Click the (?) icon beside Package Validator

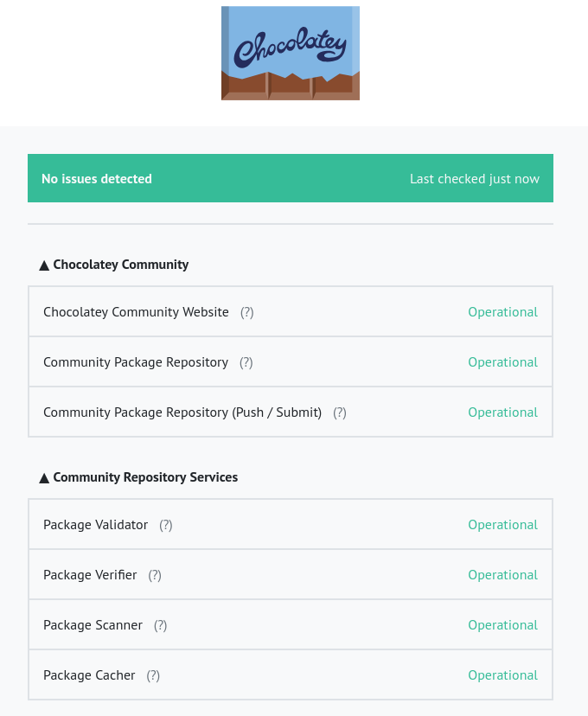tap(166, 525)
